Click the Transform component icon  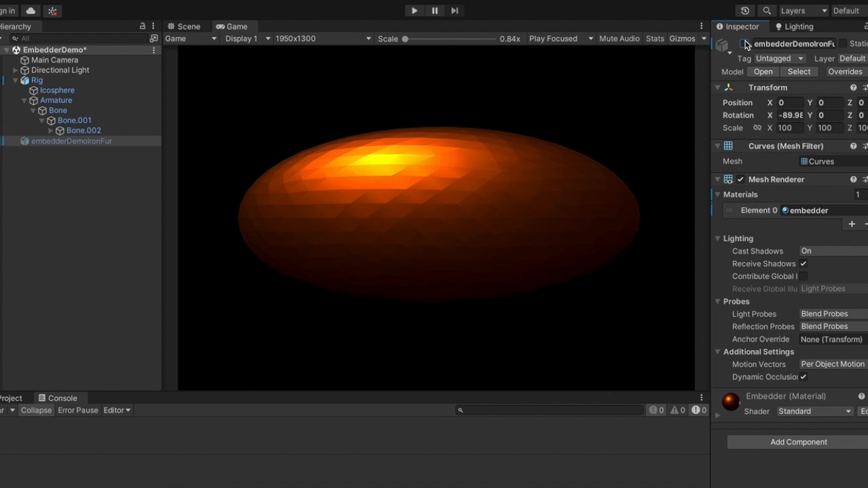tap(728, 87)
